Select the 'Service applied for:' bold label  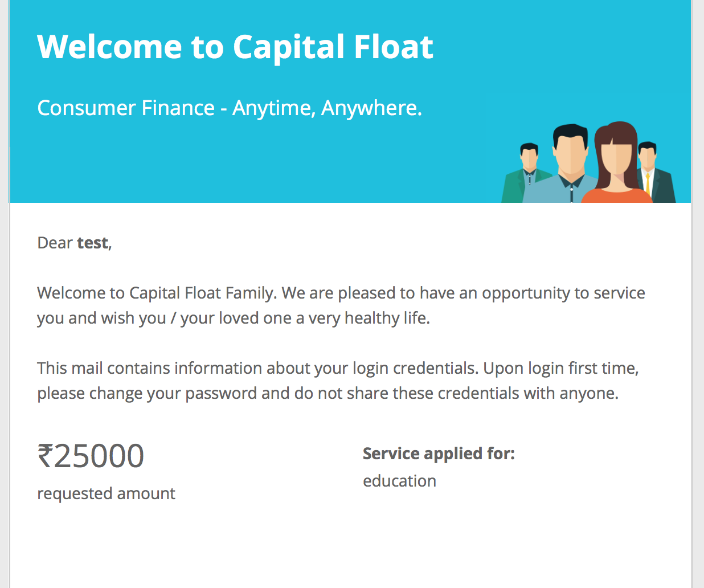pos(439,454)
